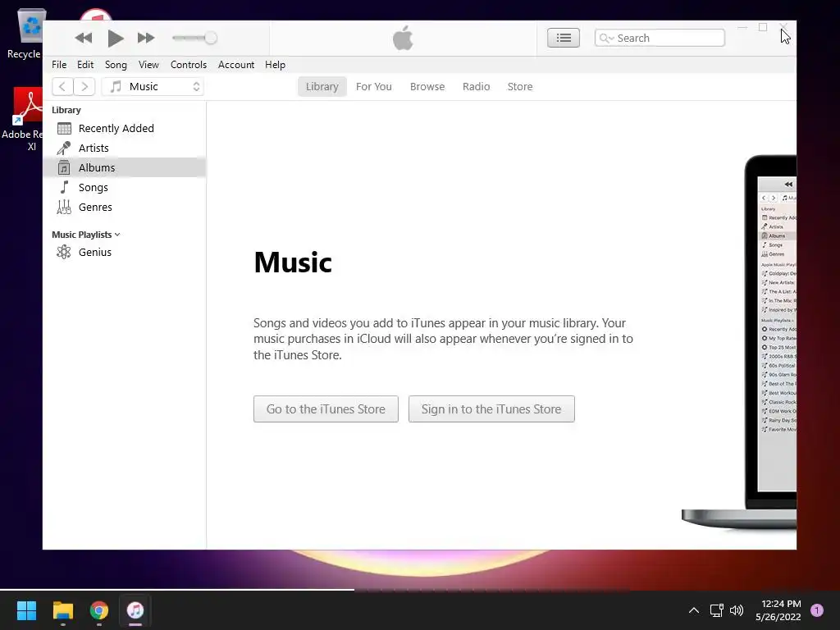This screenshot has width=840, height=630.
Task: Click the iTunes taskbar icon
Action: tap(135, 610)
